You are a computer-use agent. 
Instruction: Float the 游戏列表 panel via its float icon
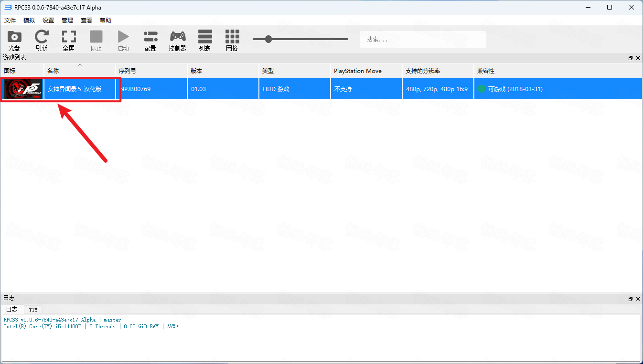coord(631,58)
